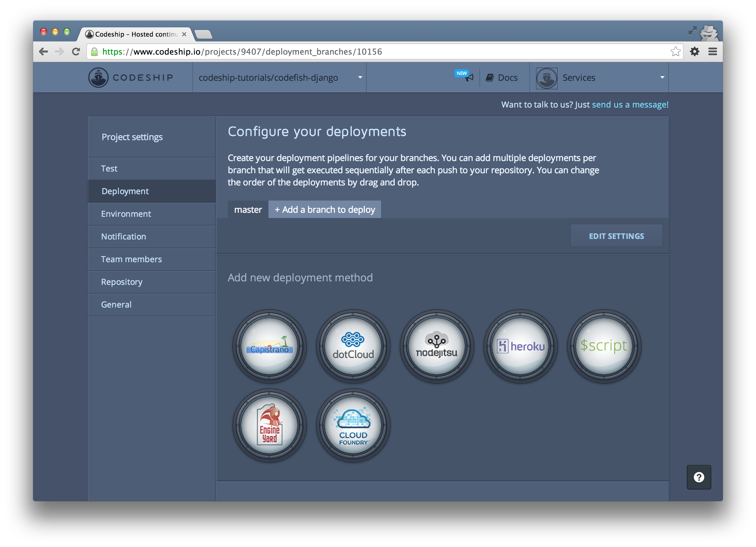Select the custom $script deployment

point(604,346)
